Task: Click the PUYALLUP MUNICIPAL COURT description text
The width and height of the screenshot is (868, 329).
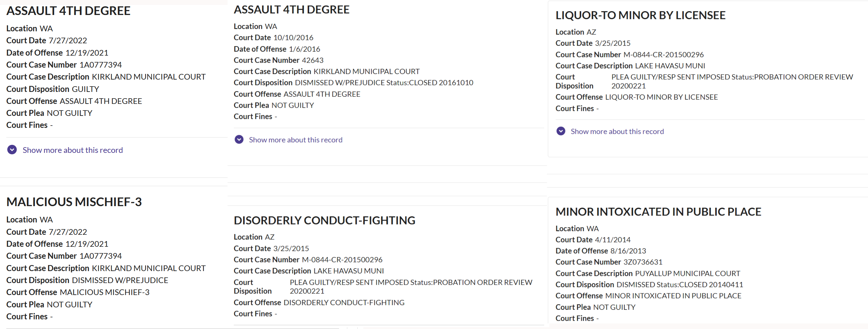Action: [687, 273]
